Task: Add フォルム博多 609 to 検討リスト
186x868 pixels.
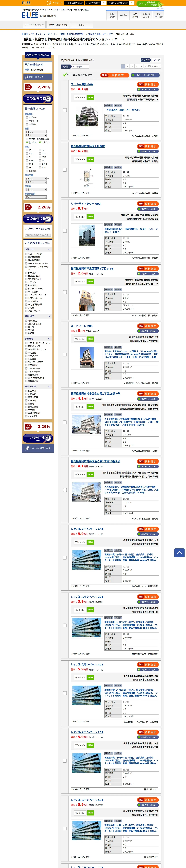Action: click(148, 90)
